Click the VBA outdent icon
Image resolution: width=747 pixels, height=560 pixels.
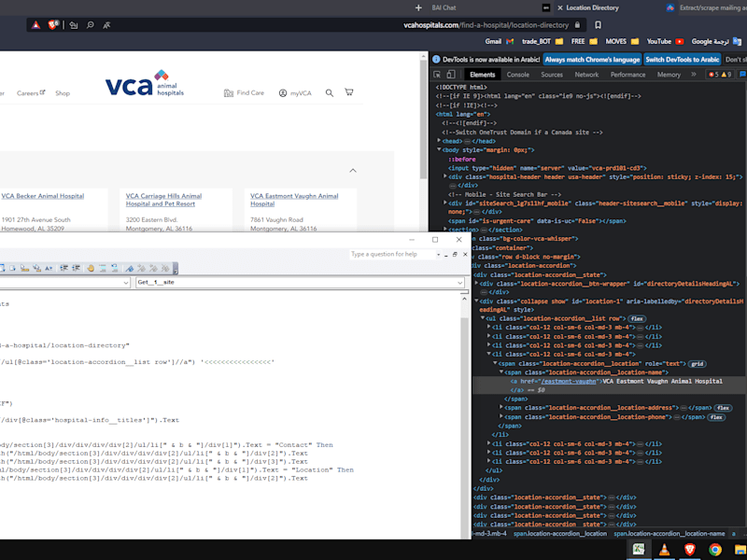76,268
